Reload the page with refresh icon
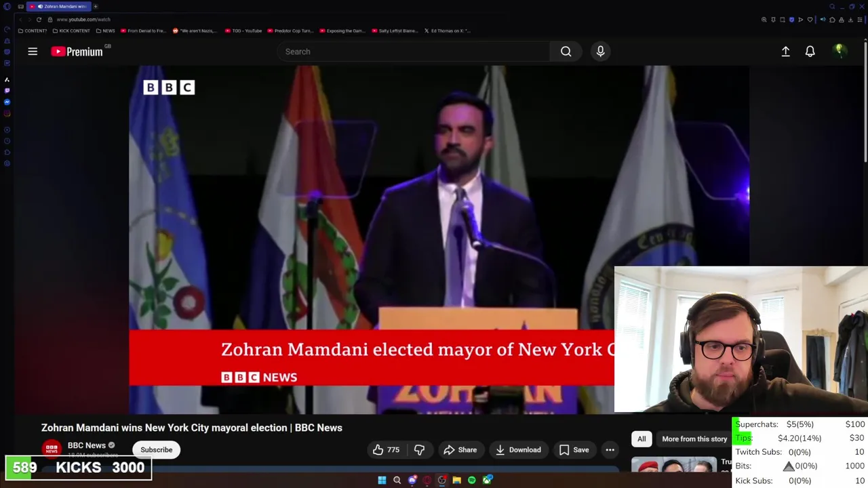The width and height of the screenshot is (868, 488). tap(39, 20)
